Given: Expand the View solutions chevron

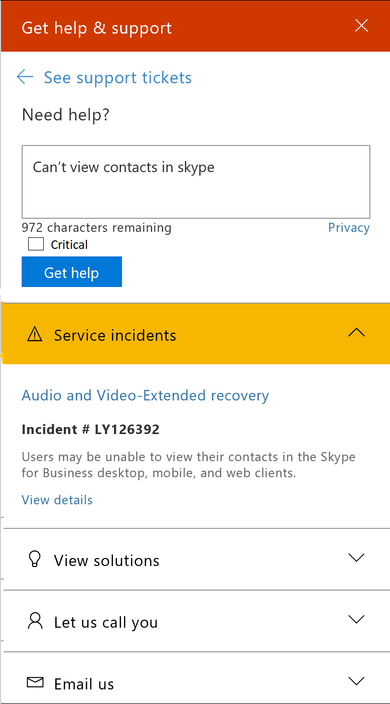Looking at the screenshot, I should pyautogui.click(x=356, y=558).
